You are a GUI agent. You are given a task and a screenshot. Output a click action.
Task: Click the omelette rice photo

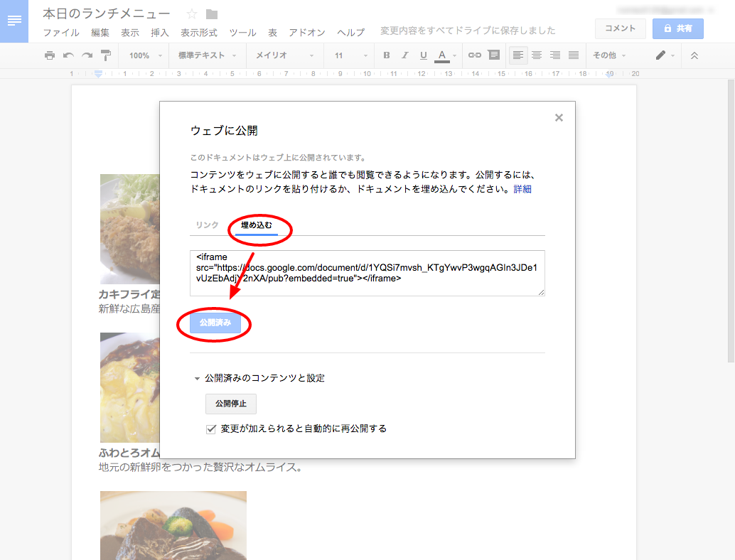tap(130, 387)
